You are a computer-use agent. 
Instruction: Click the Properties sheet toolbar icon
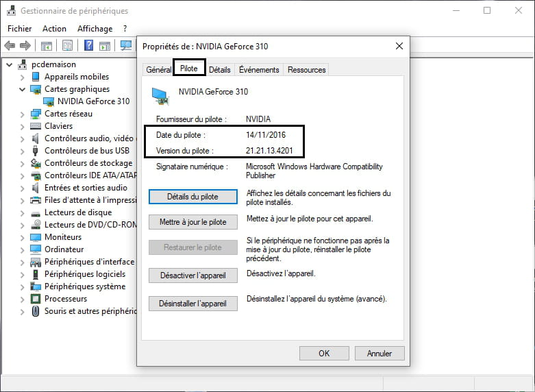pos(68,45)
